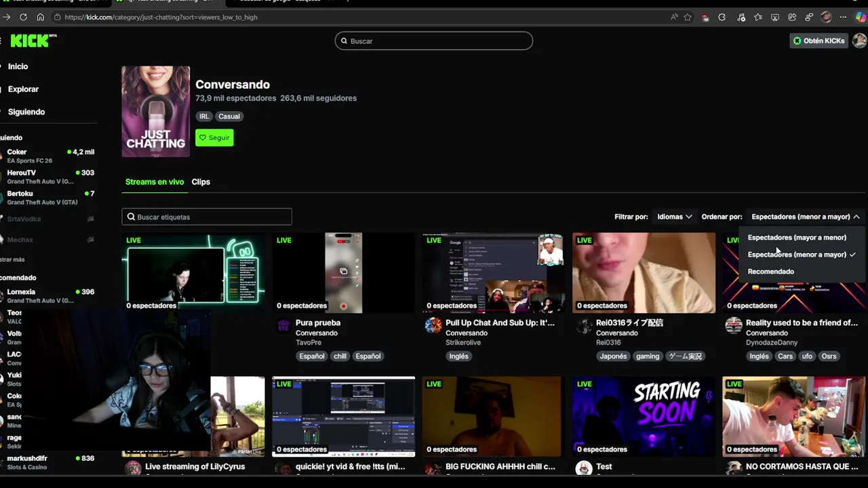Open Coker followed channel

pyautogui.click(x=49, y=156)
